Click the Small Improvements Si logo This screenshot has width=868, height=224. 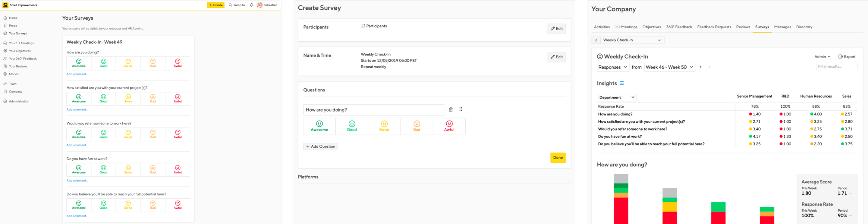[x=5, y=5]
